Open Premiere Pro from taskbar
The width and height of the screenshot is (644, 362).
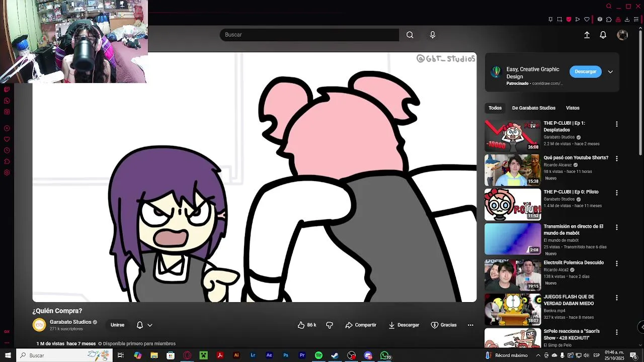pyautogui.click(x=302, y=355)
